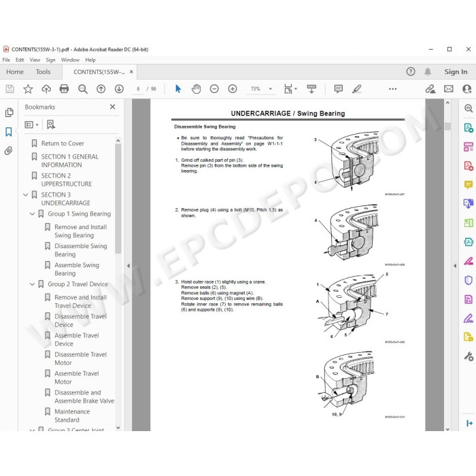Click the bookmarks scrollbar up arrow
This screenshot has width=476, height=476.
118,141
